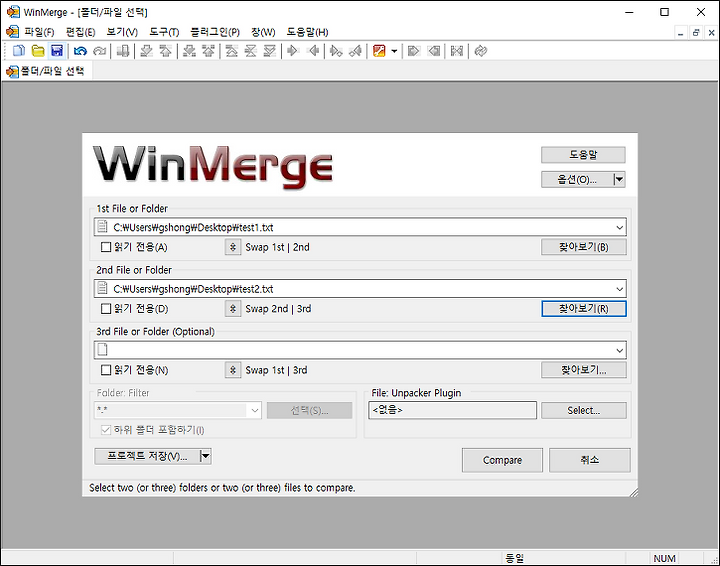Click the Save floppy disk icon
The width and height of the screenshot is (720, 566).
tap(57, 51)
